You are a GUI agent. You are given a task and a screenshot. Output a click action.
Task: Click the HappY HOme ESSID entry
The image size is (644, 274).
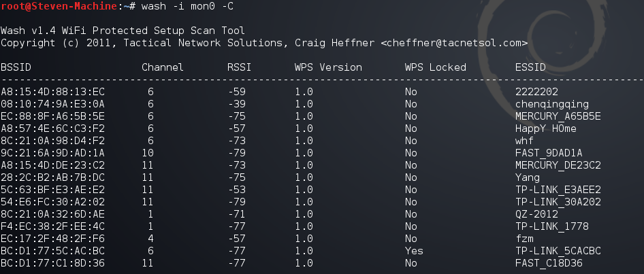click(x=546, y=129)
